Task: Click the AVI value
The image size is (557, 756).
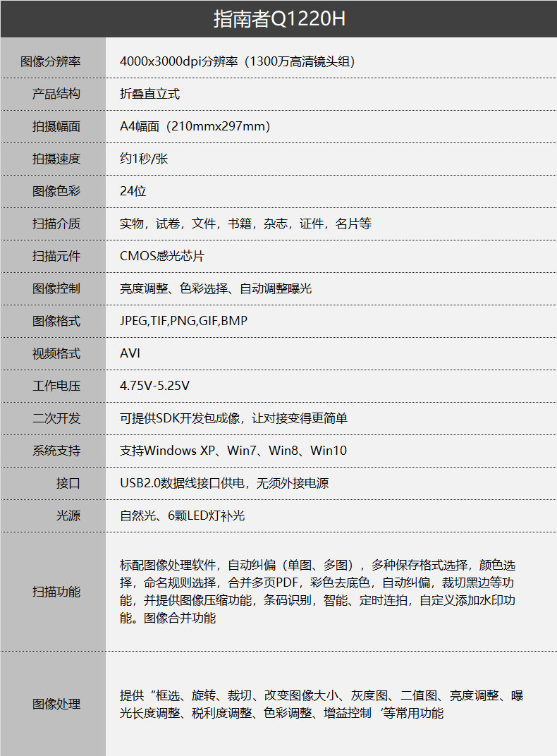Action: (130, 353)
